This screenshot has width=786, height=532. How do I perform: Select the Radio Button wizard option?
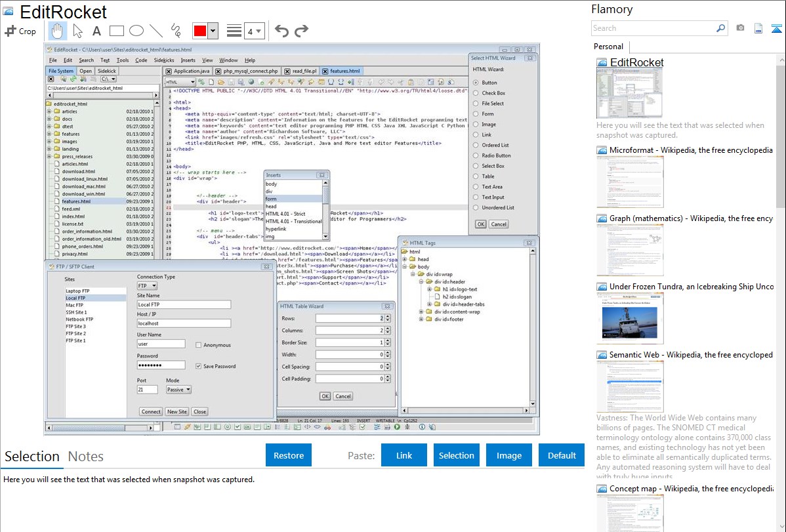pos(476,155)
